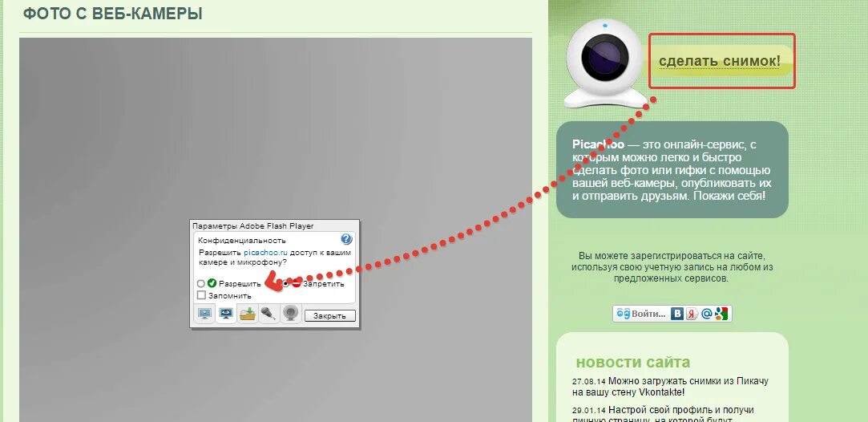Open the 27.08.14 news item about Vkontakte
Viewport: 868px width, 422px height.
pyautogui.click(x=670, y=387)
